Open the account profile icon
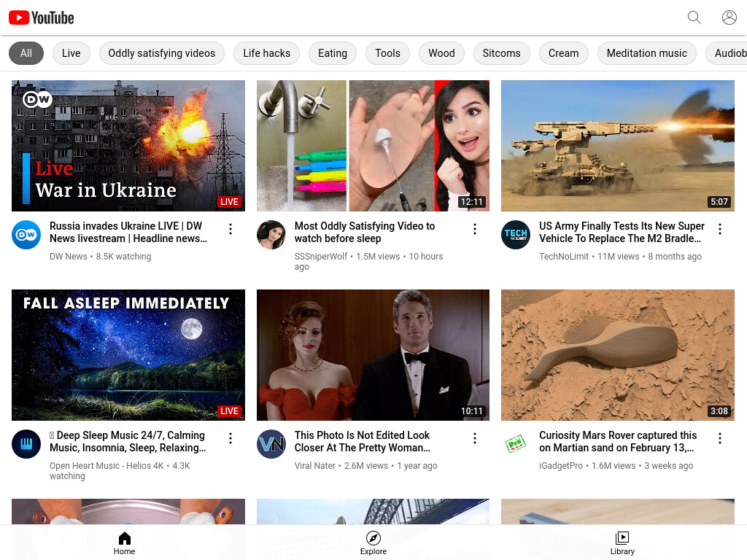 pyautogui.click(x=729, y=17)
